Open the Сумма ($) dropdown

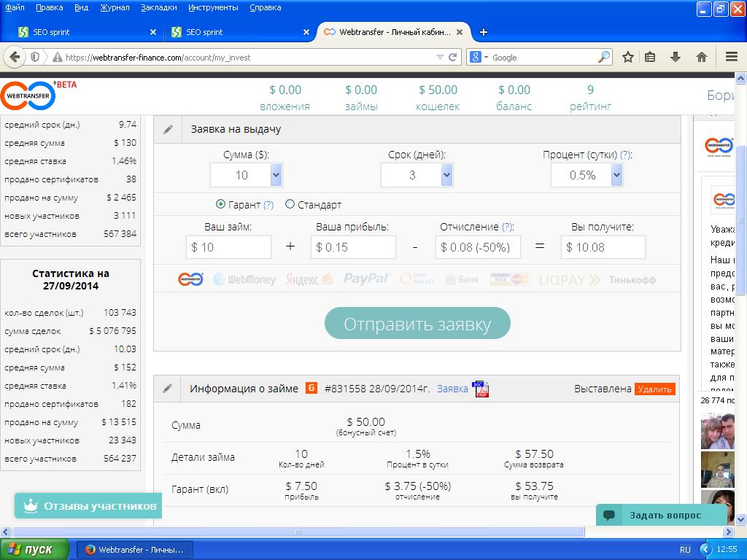click(x=247, y=175)
